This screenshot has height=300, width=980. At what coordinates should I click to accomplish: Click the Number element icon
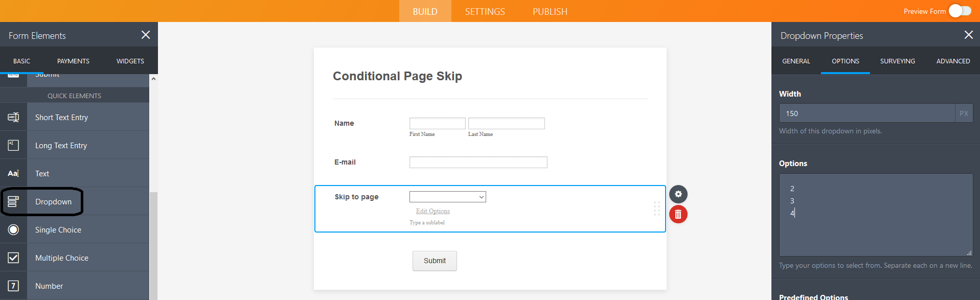tap(13, 286)
